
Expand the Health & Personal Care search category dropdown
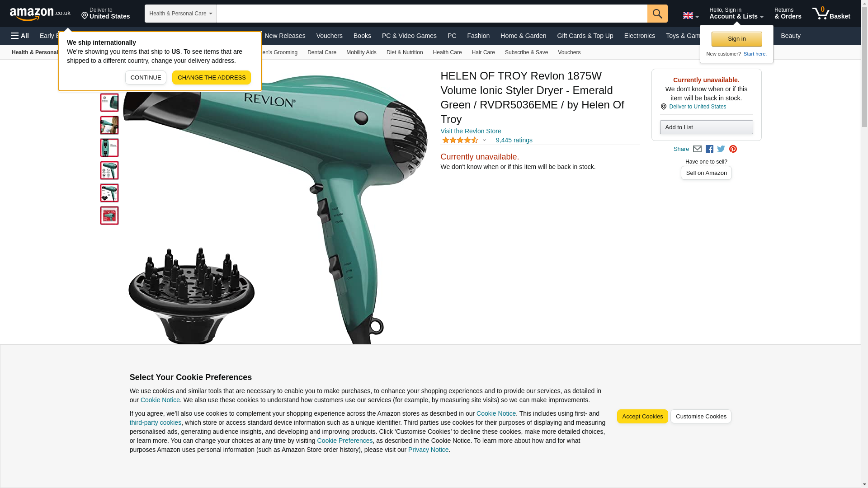click(180, 14)
